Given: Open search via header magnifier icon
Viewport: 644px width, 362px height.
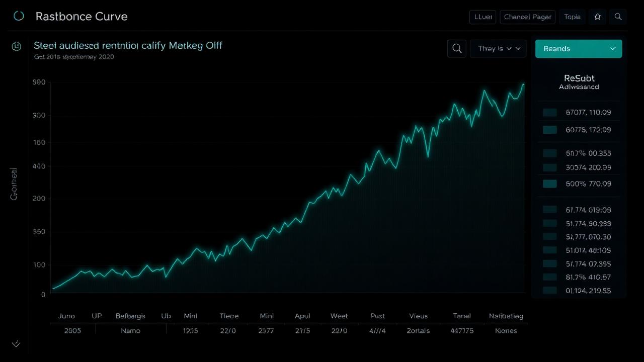Looking at the screenshot, I should (x=618, y=17).
